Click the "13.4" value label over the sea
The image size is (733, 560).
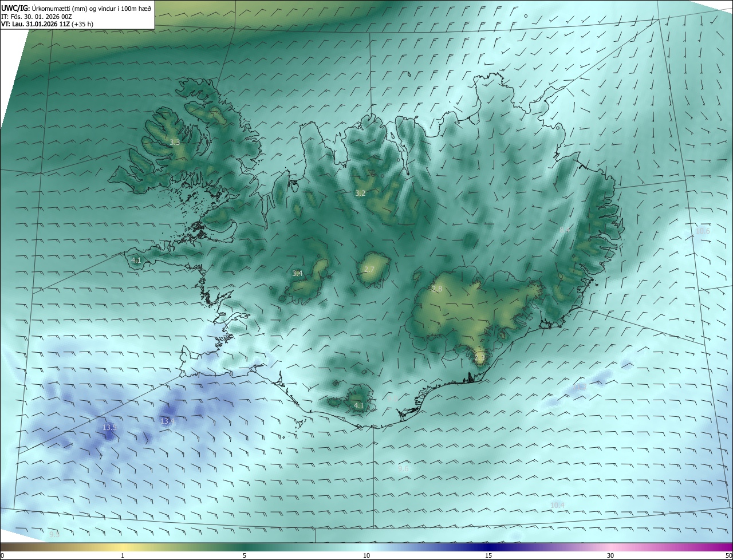[x=167, y=421]
